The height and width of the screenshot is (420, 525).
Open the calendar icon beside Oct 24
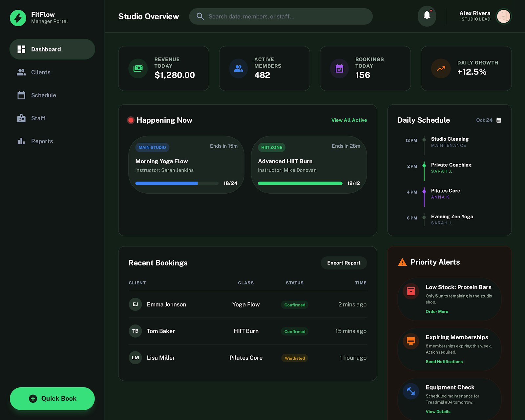(x=499, y=120)
